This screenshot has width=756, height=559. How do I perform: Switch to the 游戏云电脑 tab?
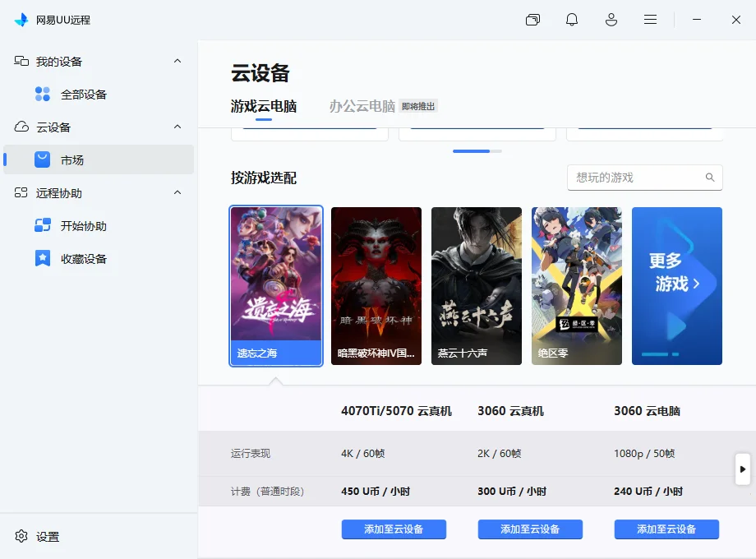point(263,106)
